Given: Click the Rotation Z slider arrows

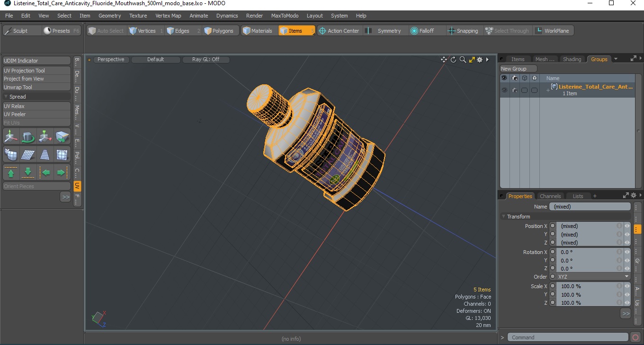Looking at the screenshot, I should pos(627,268).
